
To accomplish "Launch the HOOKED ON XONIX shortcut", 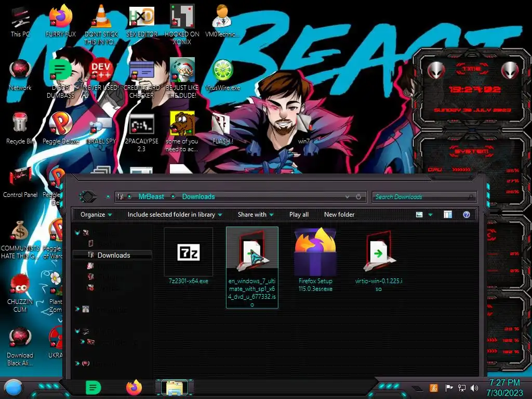I will click(x=182, y=24).
